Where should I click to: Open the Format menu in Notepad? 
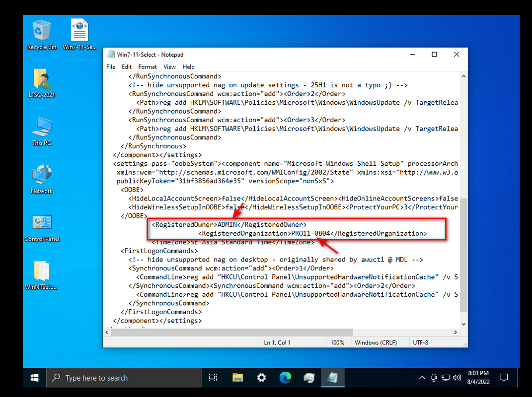[x=148, y=67]
